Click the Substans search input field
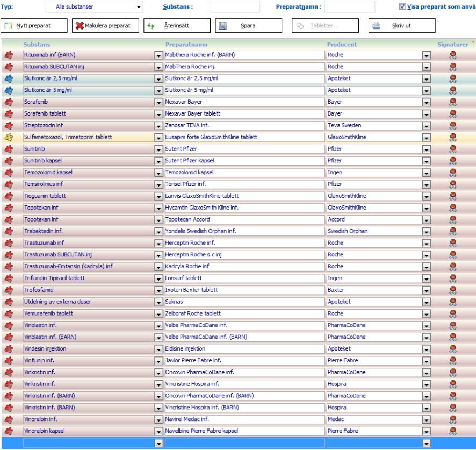The width and height of the screenshot is (476, 450). pyautogui.click(x=234, y=7)
